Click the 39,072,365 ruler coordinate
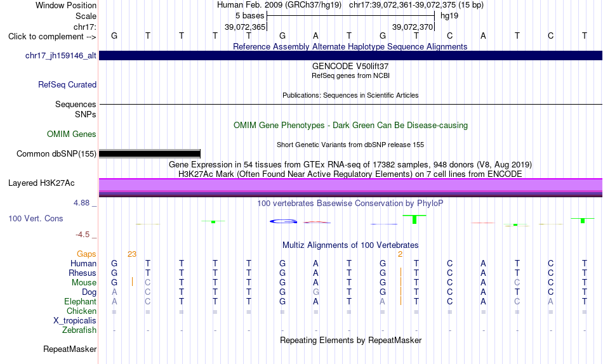 (245, 27)
